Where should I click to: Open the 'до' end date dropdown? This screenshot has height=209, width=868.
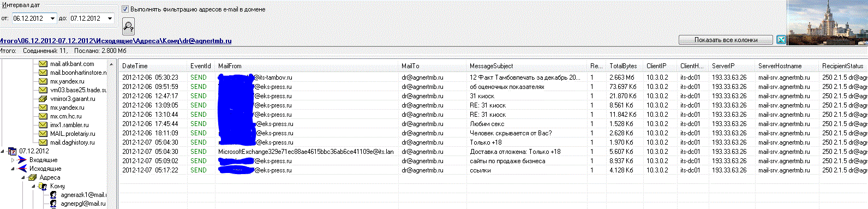[x=110, y=19]
